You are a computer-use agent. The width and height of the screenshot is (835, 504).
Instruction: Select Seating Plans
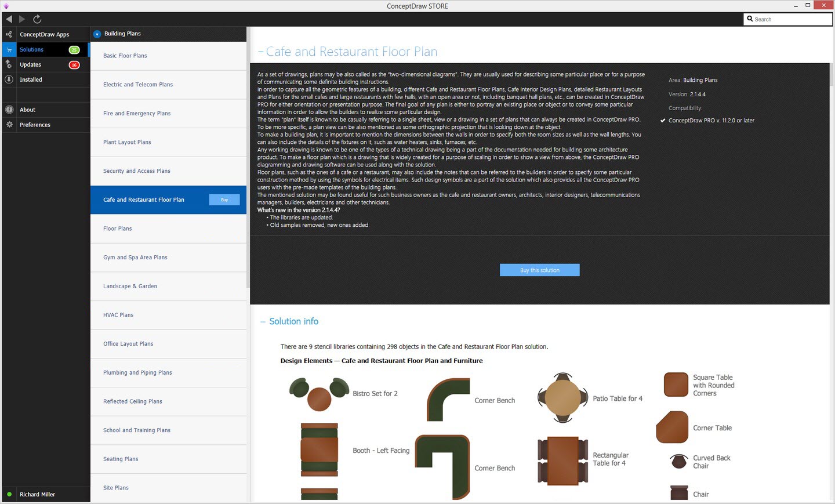tap(168, 459)
